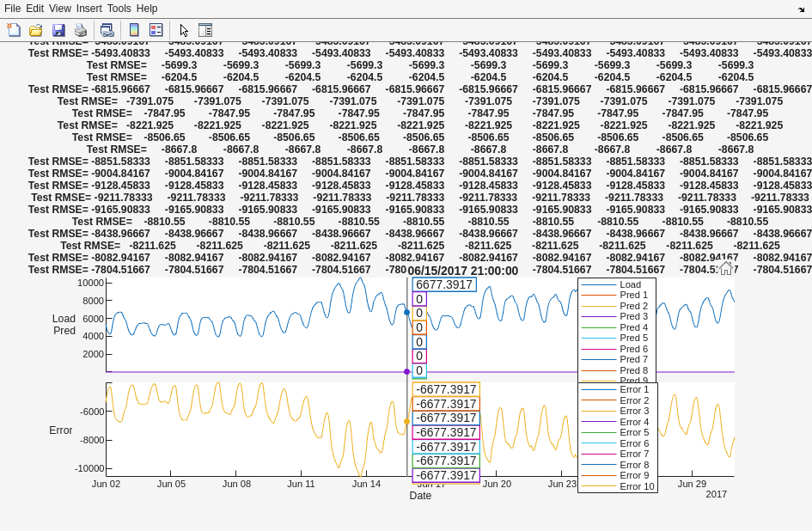Enable the Edit Plot arrow tool
This screenshot has height=531, width=812.
coord(183,30)
